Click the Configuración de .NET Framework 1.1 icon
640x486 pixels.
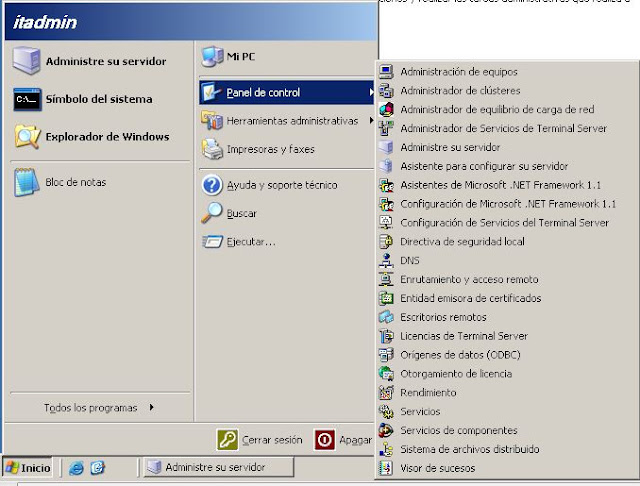[386, 204]
